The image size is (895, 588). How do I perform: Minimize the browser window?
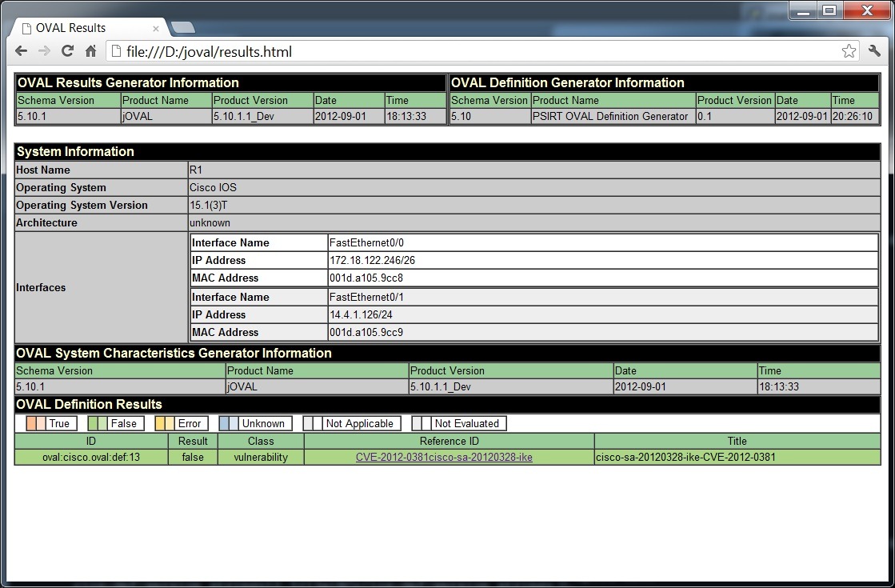[804, 11]
